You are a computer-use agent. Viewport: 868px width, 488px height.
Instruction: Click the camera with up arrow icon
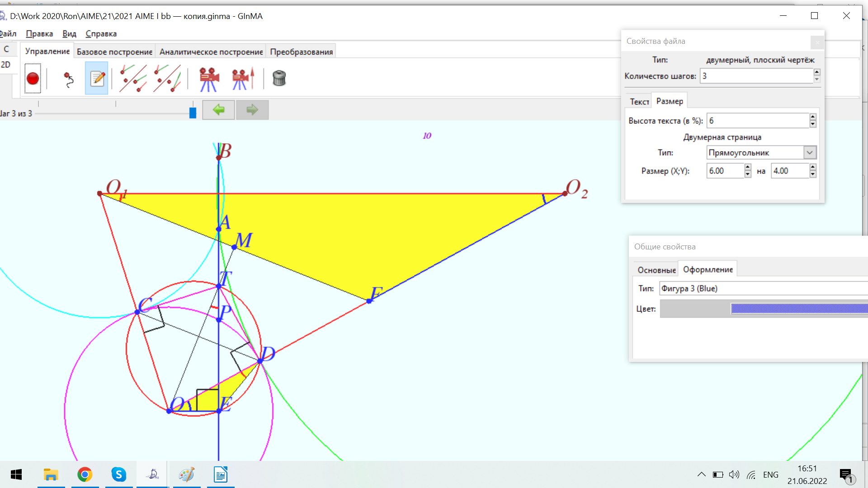(x=243, y=79)
